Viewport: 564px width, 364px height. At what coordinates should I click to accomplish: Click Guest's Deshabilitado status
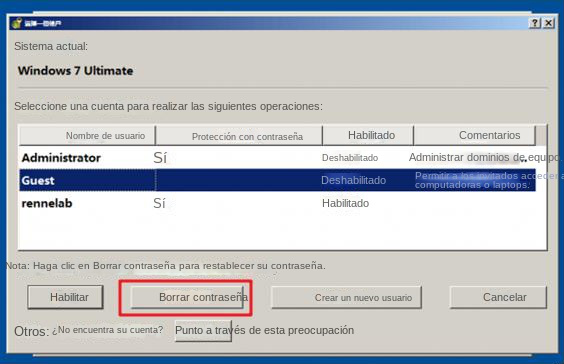pyautogui.click(x=354, y=180)
